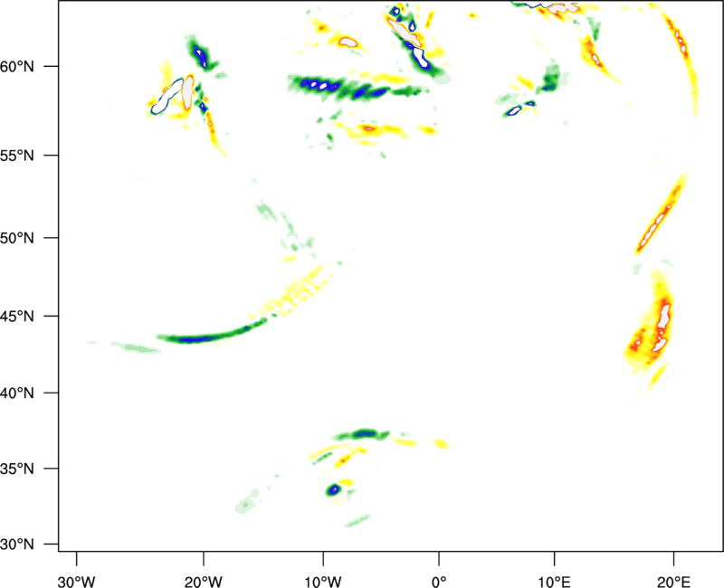Screen dimensions: 724x588
Task: Click the 40°N latitude label
Action: click(x=17, y=393)
